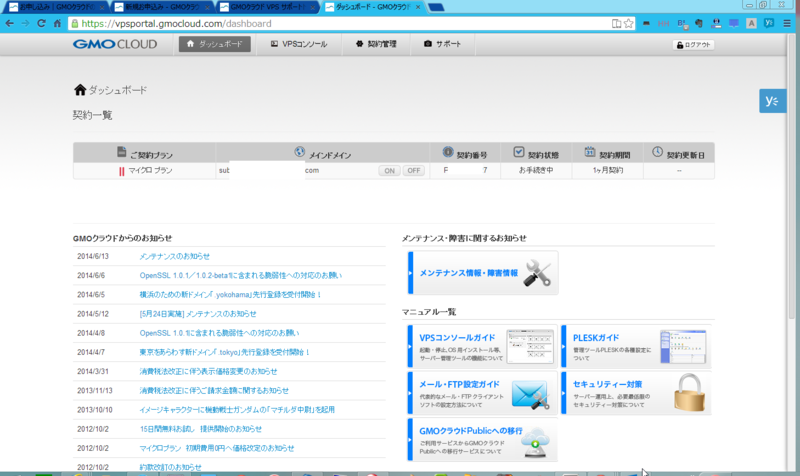Image resolution: width=800 pixels, height=476 pixels.
Task: Click the A extension icon in toolbar
Action: (751, 23)
